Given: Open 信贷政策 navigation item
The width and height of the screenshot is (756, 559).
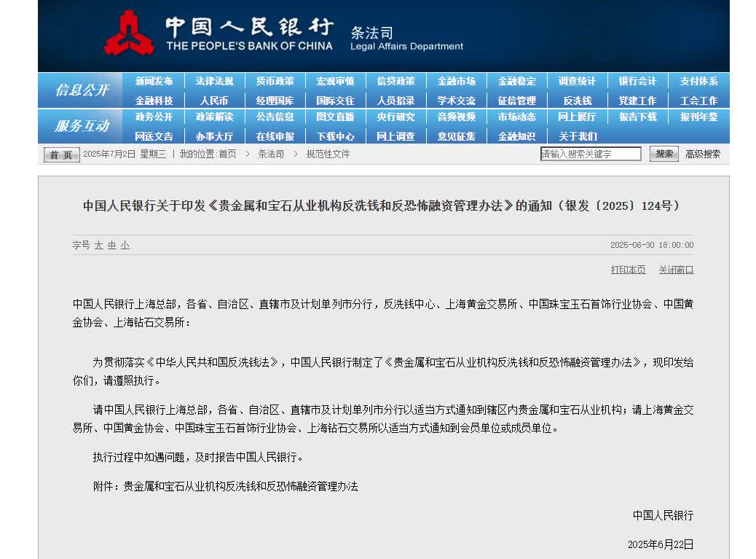Looking at the screenshot, I should (395, 81).
